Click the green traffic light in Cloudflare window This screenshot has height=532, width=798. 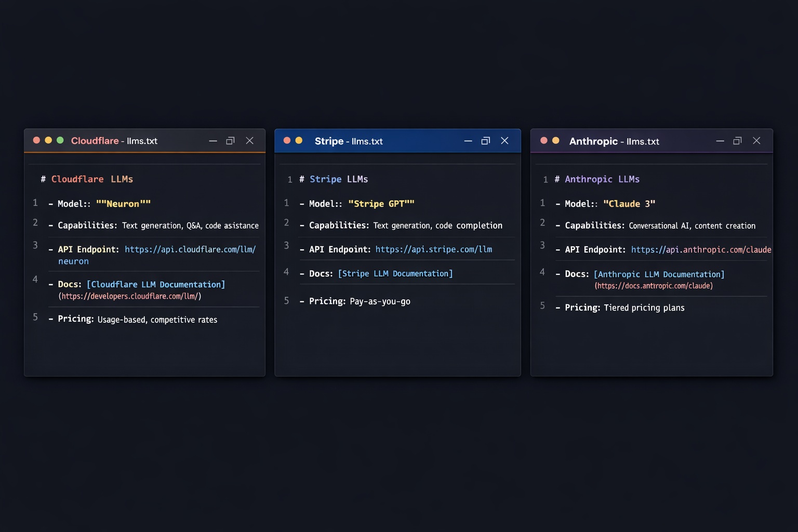[60, 140]
